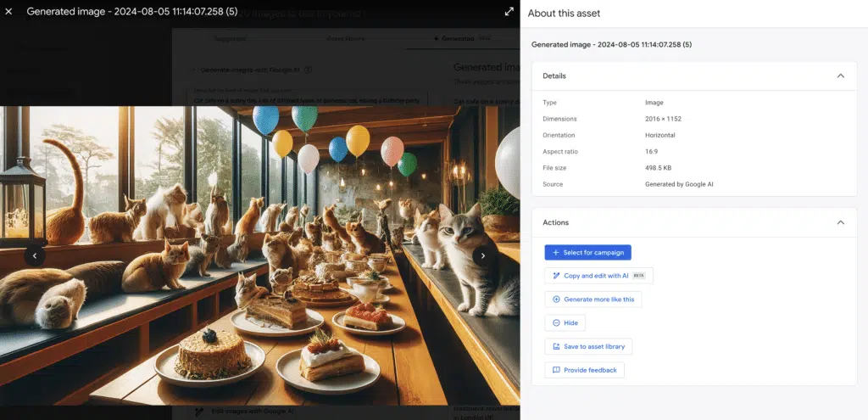Click the Dimensions value 2016 × 1152

coord(663,119)
